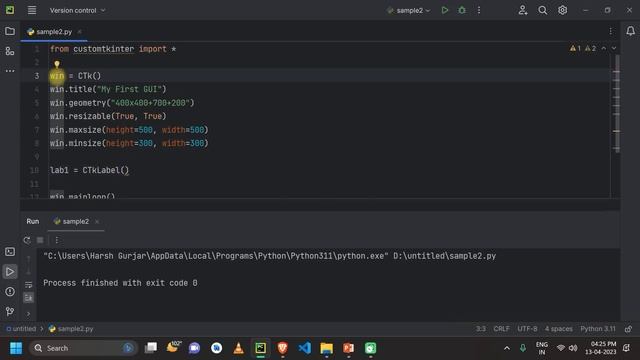Click the sample2.py breadcrumb
Screen dimensions: 640x360
[x=71, y=329]
